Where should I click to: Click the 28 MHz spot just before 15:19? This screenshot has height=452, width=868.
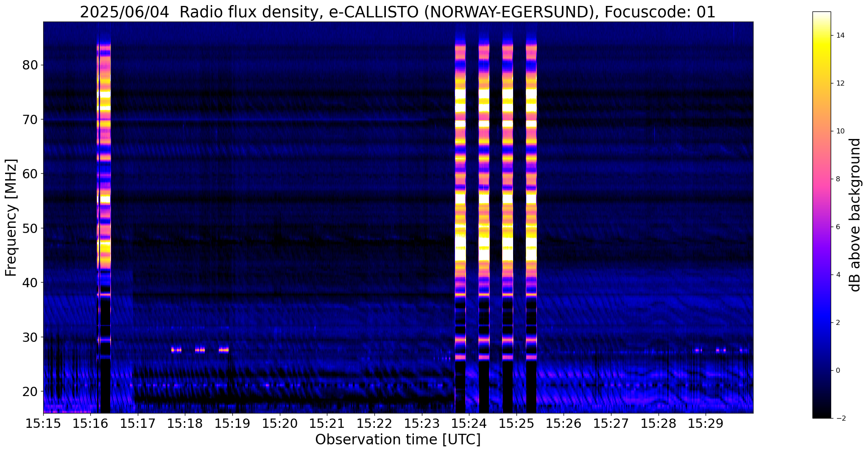[x=224, y=350]
